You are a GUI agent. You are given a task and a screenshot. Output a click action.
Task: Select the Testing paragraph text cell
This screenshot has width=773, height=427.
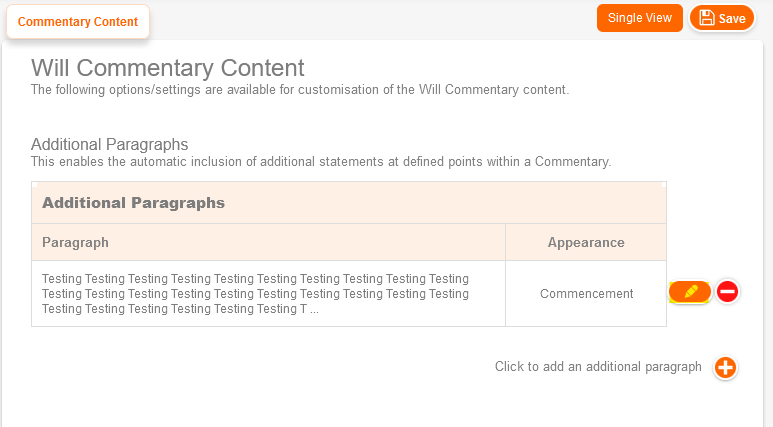coord(255,293)
